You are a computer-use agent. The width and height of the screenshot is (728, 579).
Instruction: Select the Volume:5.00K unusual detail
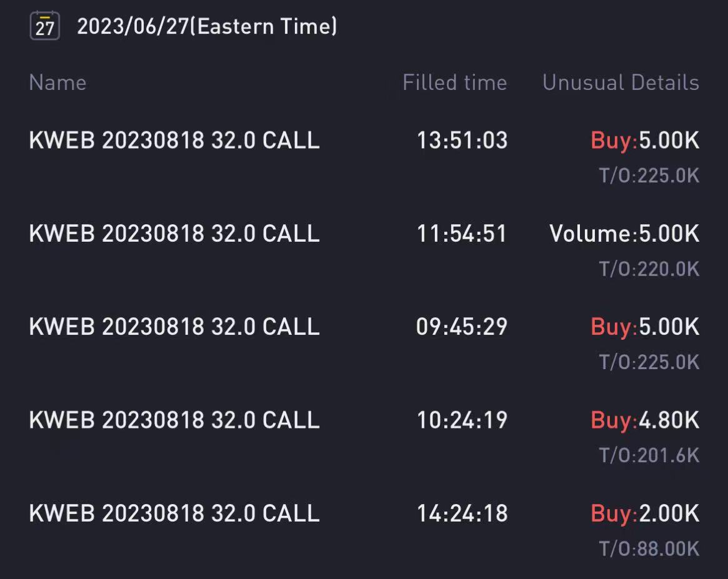[x=624, y=234]
